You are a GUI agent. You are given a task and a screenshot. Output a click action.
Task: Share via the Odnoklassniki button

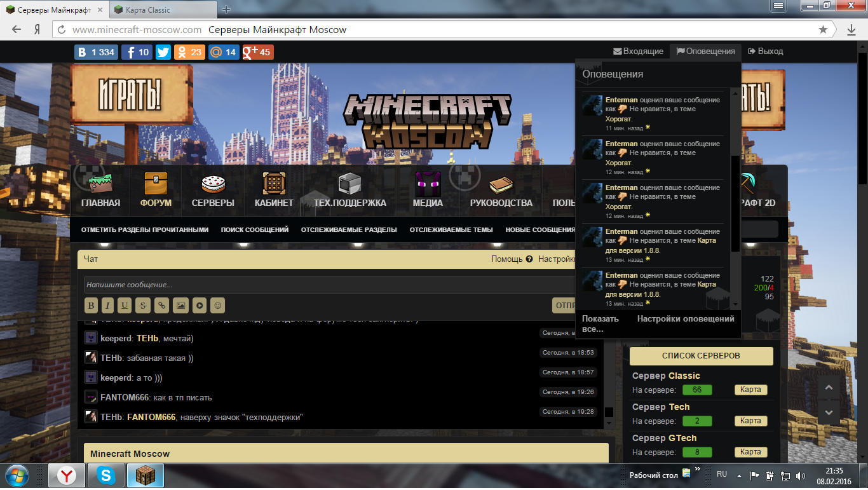click(x=189, y=52)
